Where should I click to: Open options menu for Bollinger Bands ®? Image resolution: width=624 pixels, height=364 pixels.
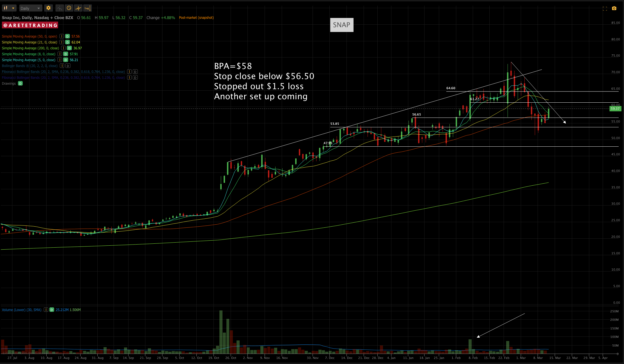[x=62, y=66]
